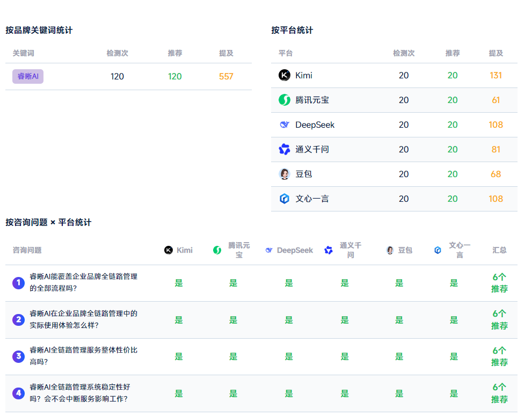Screen dimensions: 532x416
Task: Click the 120 detection count for 睿晰AI
Action: 117,76
